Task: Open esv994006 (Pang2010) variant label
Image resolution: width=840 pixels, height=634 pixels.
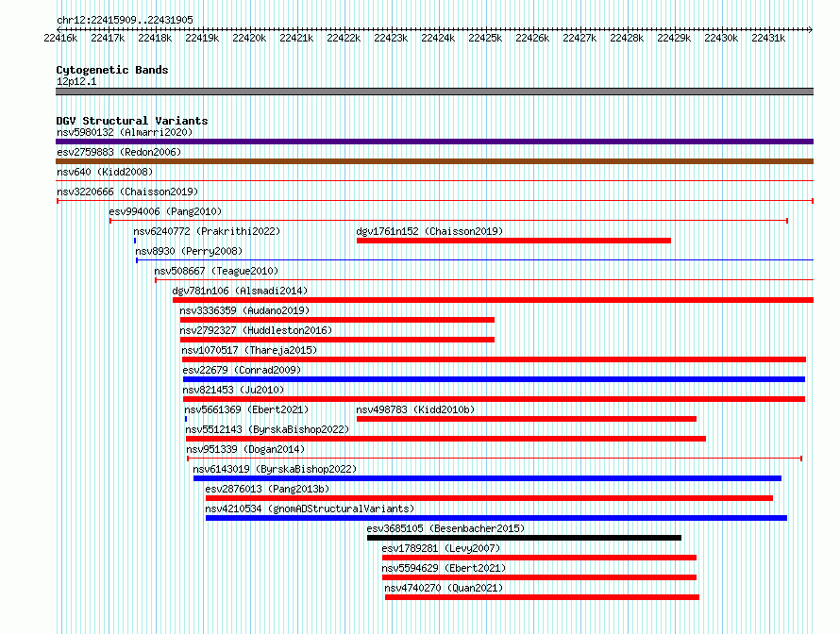Action: [x=165, y=211]
